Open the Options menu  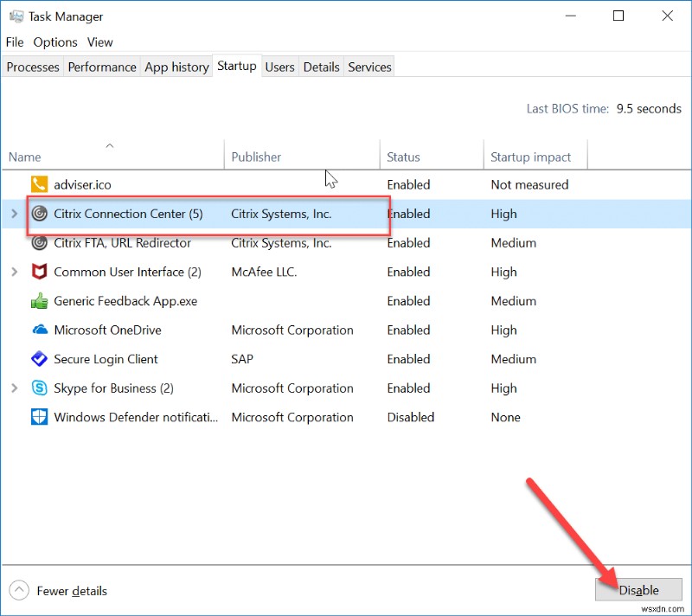pos(54,42)
